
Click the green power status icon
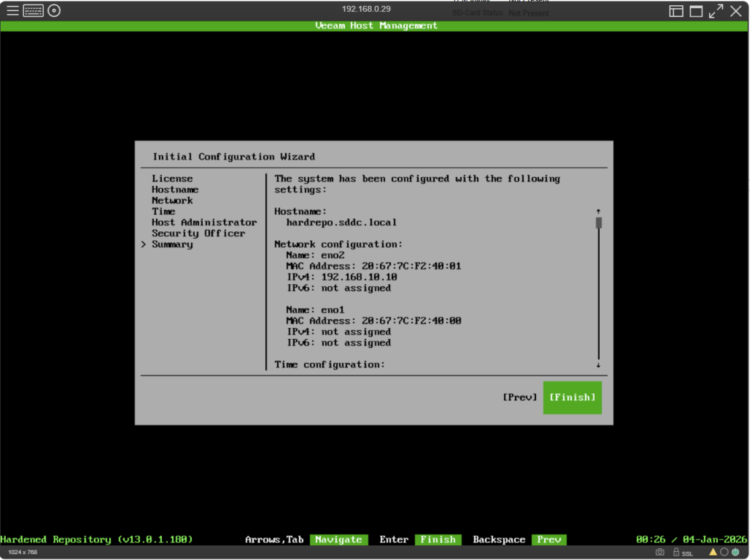pyautogui.click(x=735, y=552)
